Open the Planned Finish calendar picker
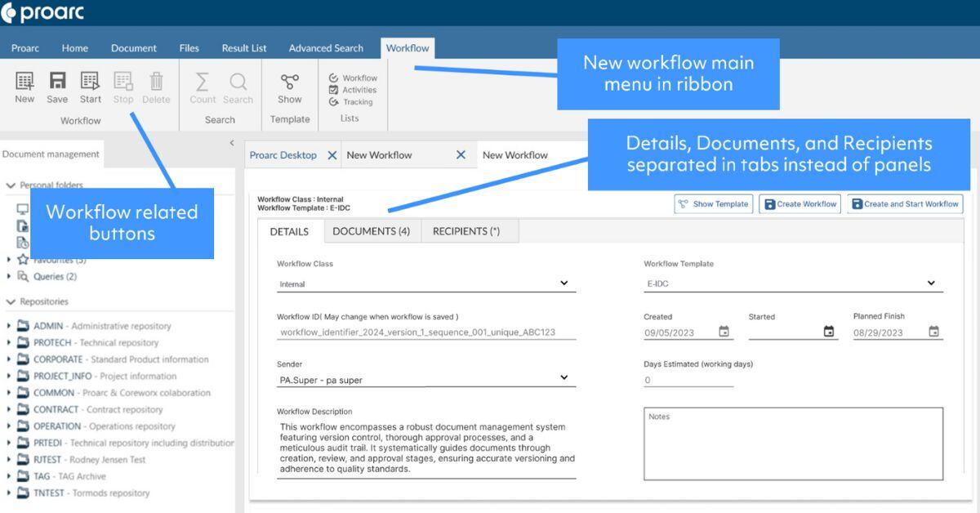The image size is (980, 513). click(x=933, y=332)
